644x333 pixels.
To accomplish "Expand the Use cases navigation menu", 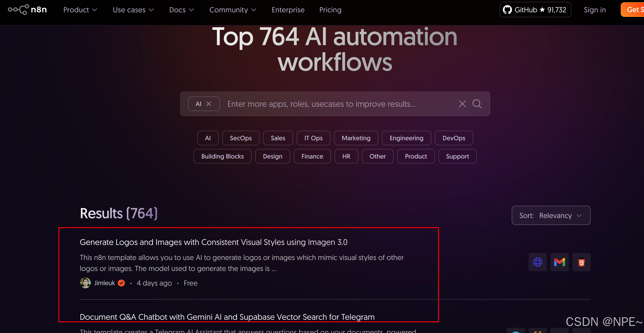I will tap(133, 10).
